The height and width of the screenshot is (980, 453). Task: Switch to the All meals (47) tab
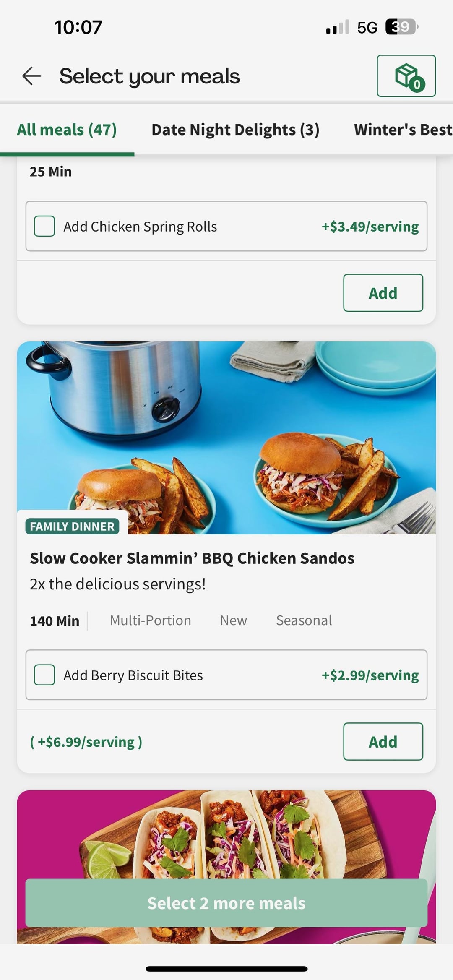point(67,130)
